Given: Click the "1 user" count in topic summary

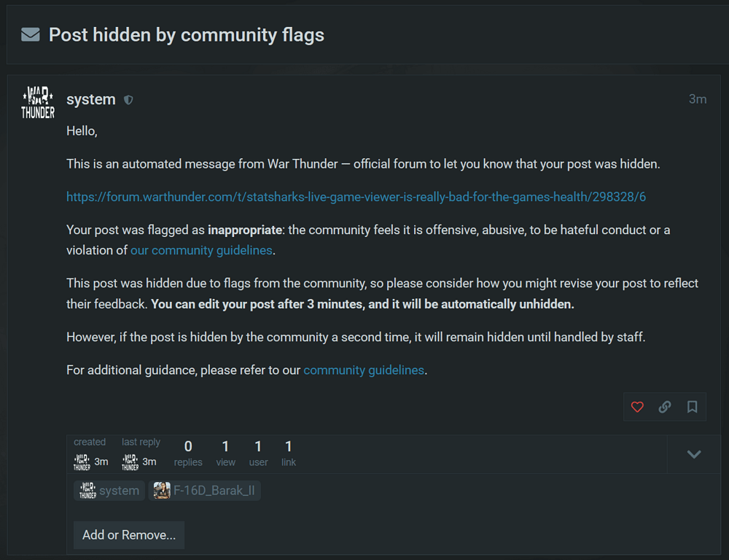Looking at the screenshot, I should 258,453.
